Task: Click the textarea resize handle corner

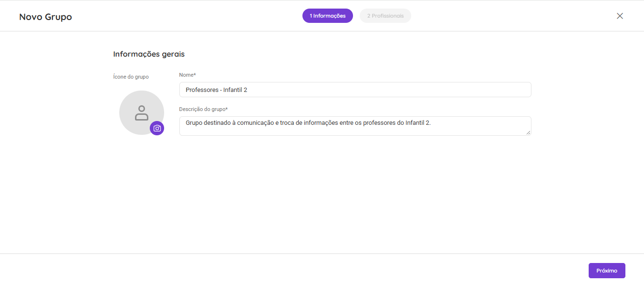Action: tap(528, 133)
